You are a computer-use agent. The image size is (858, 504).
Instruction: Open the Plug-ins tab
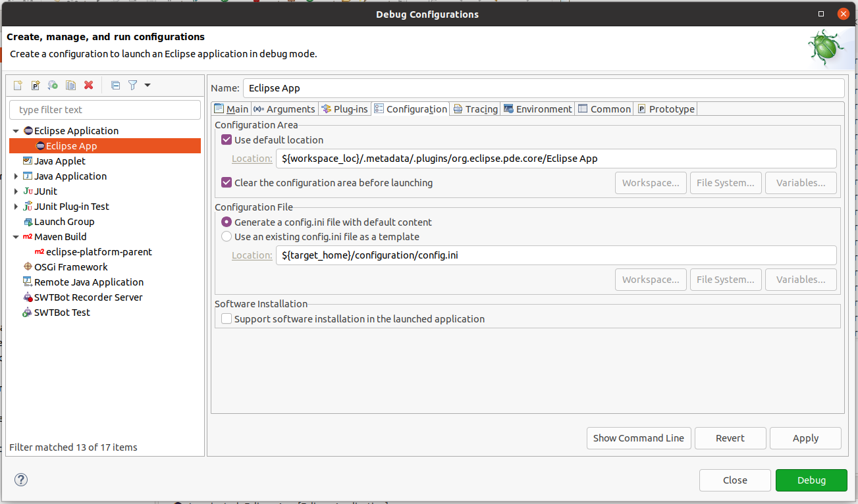click(344, 109)
